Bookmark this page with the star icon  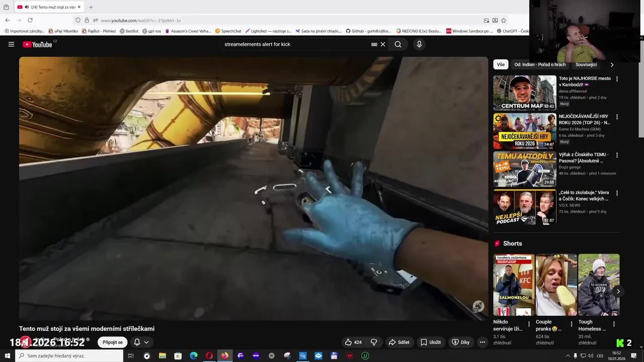tap(504, 20)
